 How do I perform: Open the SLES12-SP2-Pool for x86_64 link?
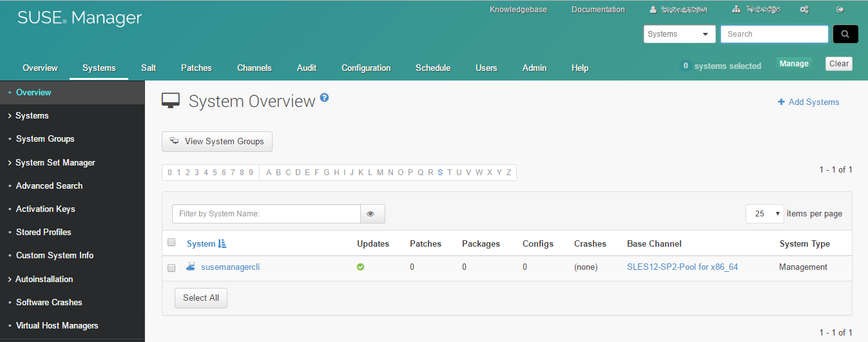coord(682,267)
